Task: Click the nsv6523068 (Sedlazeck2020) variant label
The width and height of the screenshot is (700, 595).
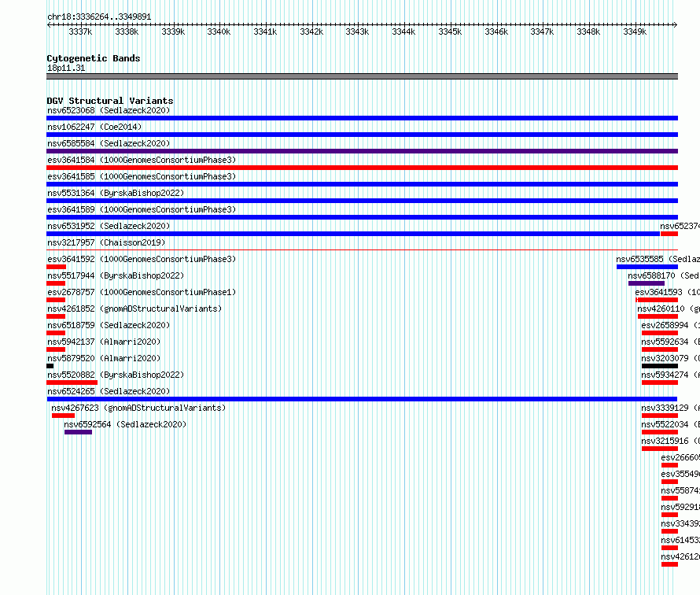Action: [x=109, y=110]
